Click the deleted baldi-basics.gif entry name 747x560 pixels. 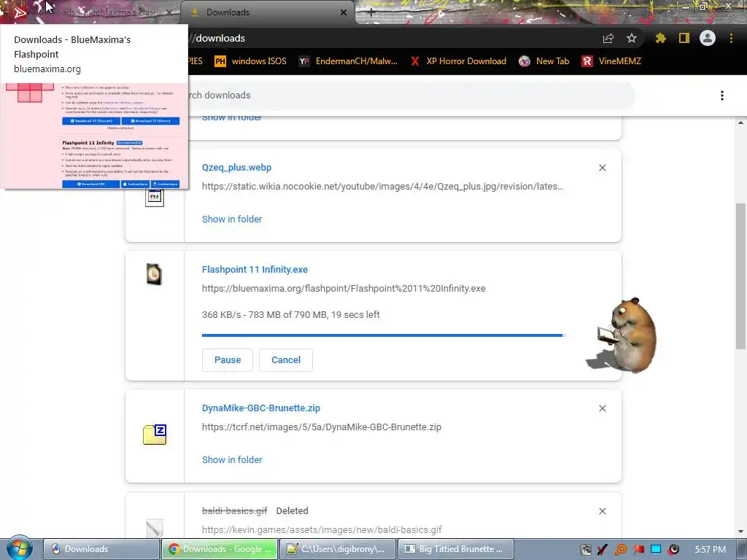234,510
